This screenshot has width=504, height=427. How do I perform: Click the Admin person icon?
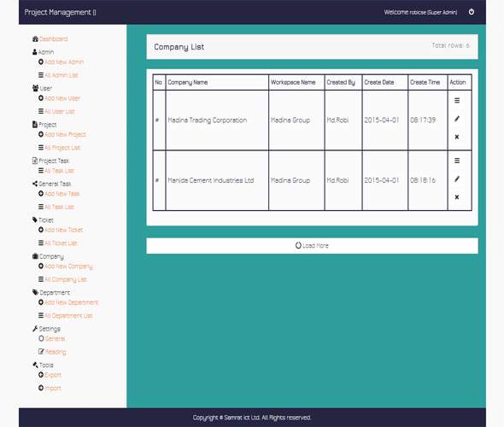[x=35, y=52]
